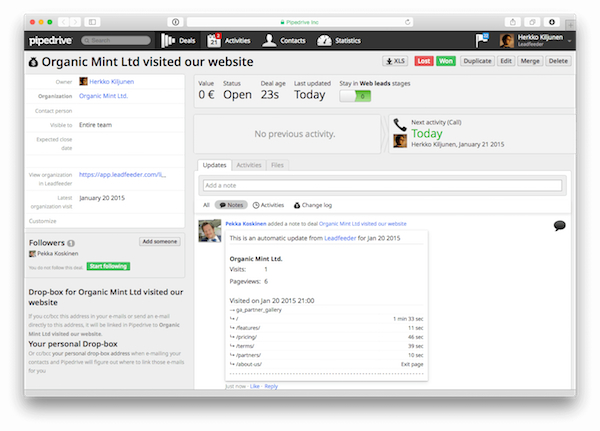This screenshot has width=600, height=431.
Task: Click the browser address bar
Action: tap(300, 22)
